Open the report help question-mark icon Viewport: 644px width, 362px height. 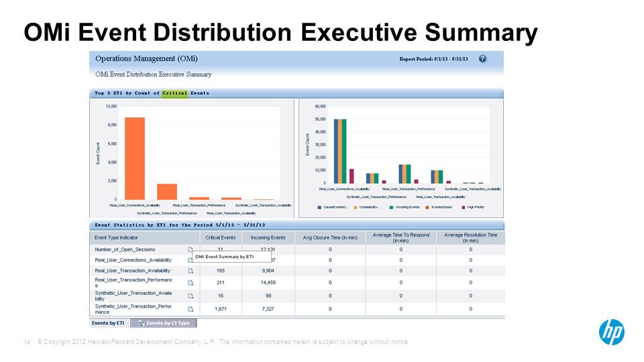tap(482, 59)
